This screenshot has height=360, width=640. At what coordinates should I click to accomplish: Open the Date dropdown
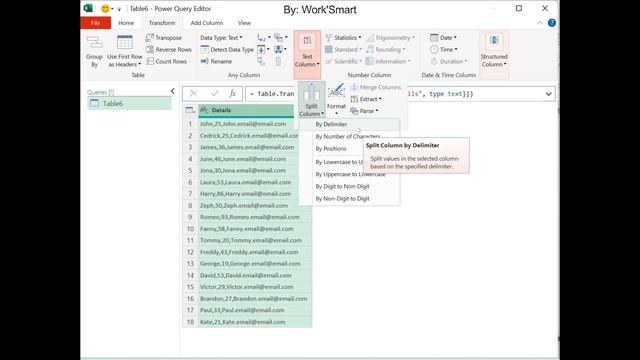coord(443,38)
